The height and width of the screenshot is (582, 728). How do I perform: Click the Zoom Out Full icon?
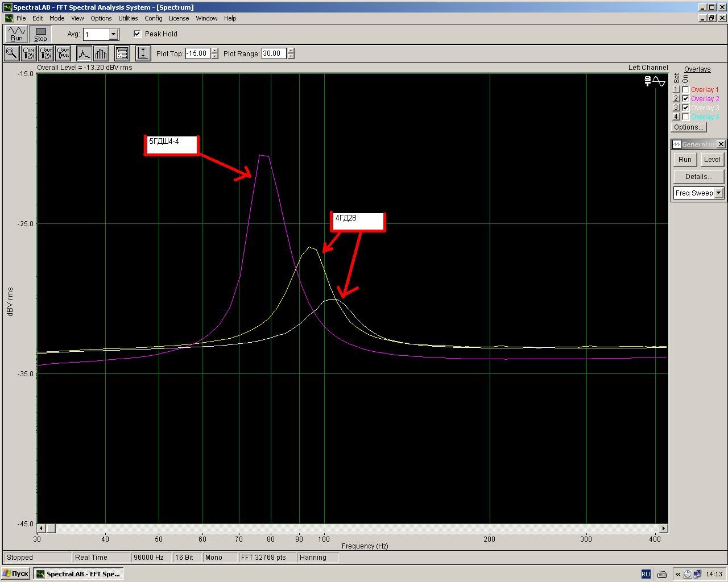(x=63, y=53)
